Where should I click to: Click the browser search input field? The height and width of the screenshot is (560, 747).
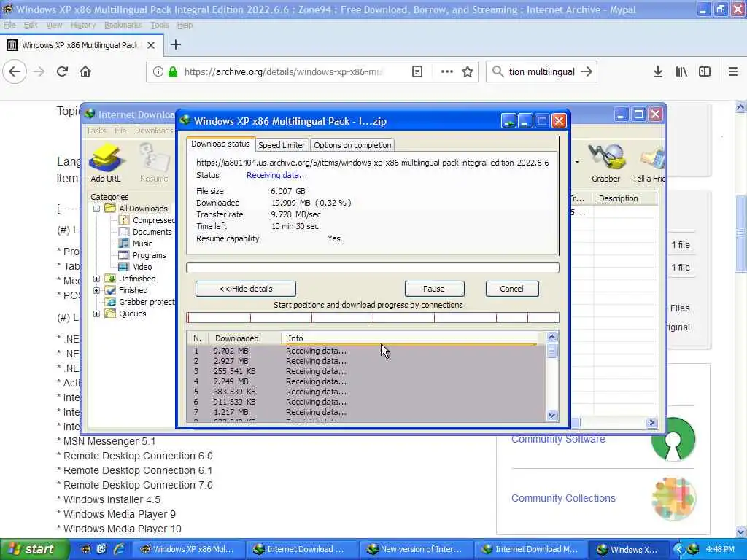click(541, 72)
